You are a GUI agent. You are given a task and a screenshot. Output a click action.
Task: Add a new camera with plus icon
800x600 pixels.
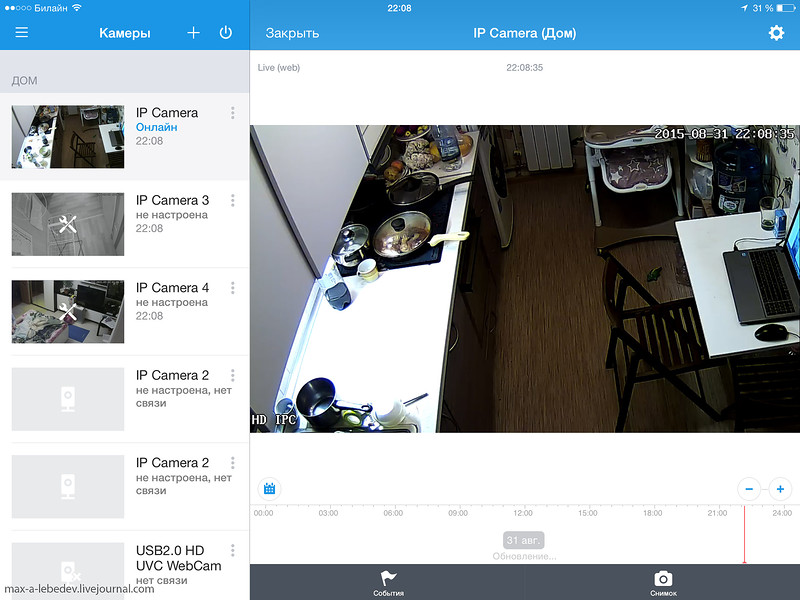pos(193,33)
